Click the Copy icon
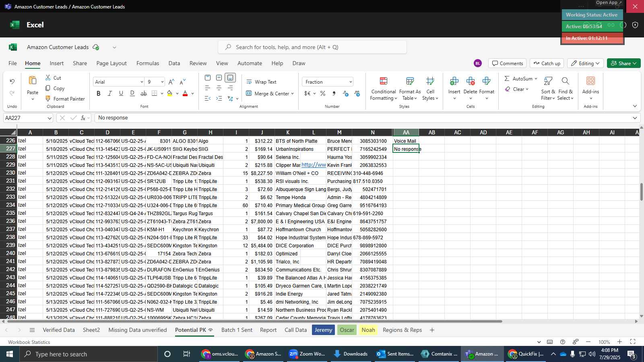644x362 pixels. pos(48,88)
